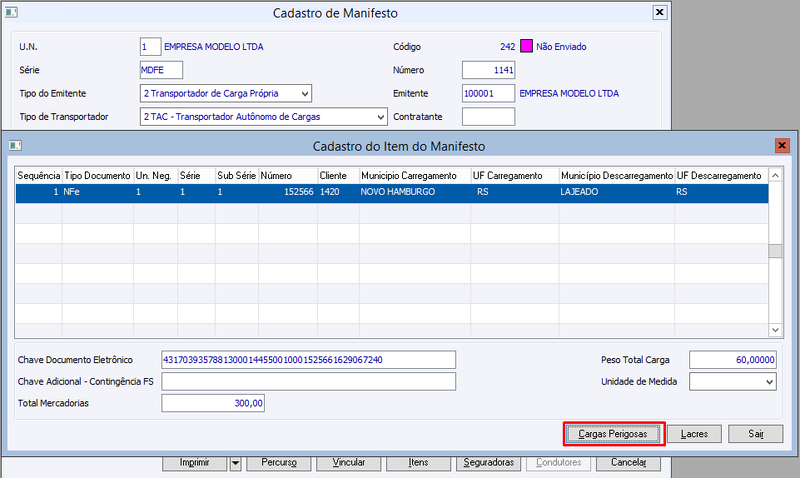This screenshot has width=800, height=478.
Task: Click the Total Mercadorias field
Action: coord(213,403)
